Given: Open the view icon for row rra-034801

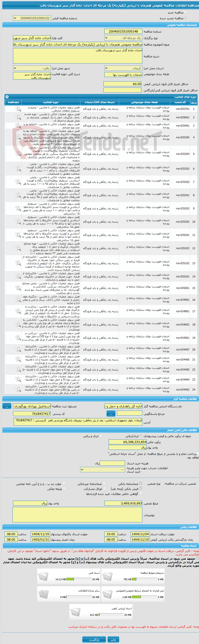Looking at the screenshot, I should point(18,311).
